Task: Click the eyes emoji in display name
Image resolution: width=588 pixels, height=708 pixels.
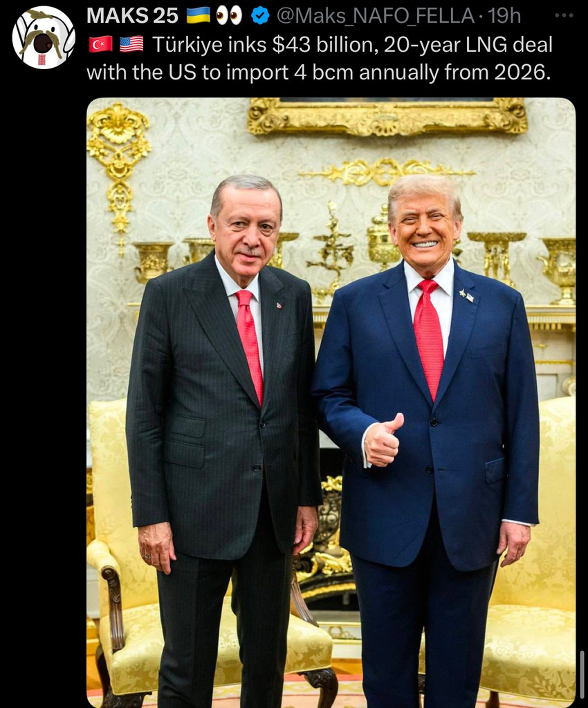Action: pyautogui.click(x=229, y=16)
